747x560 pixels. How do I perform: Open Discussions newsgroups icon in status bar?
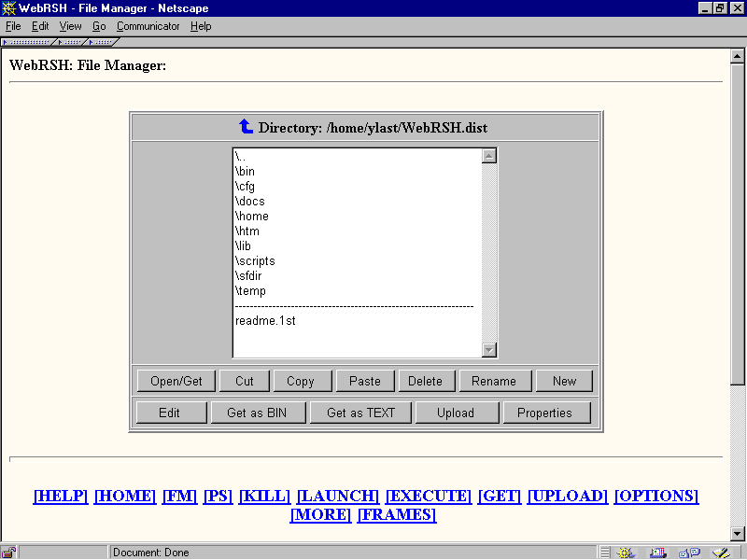(689, 553)
